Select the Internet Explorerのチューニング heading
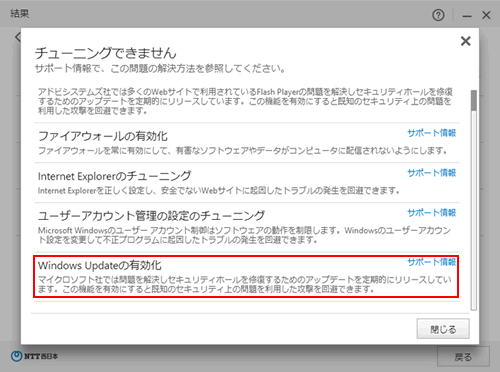Screen dimensions: 500x372 tap(114, 176)
